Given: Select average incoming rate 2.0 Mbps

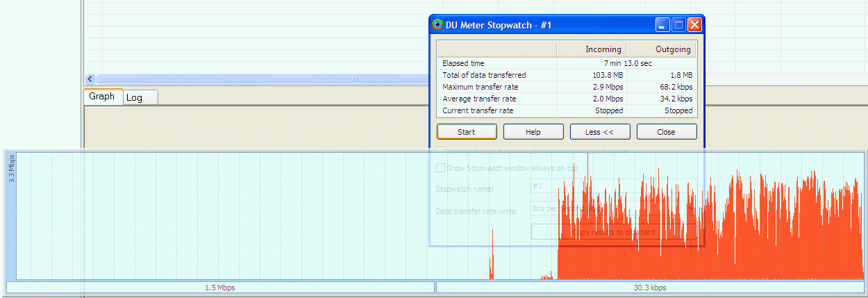Looking at the screenshot, I should coord(607,99).
